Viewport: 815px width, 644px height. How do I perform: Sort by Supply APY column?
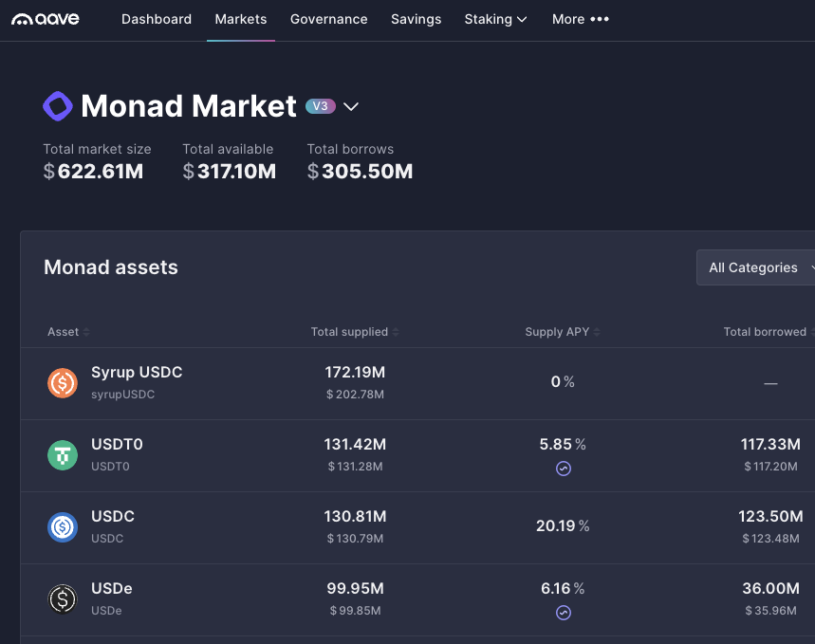pos(563,332)
